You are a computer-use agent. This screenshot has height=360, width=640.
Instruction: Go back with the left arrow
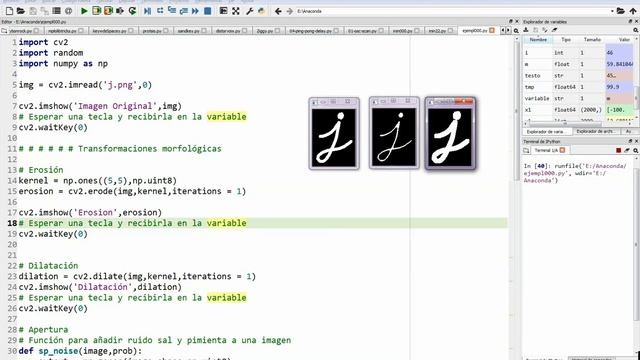[278, 11]
